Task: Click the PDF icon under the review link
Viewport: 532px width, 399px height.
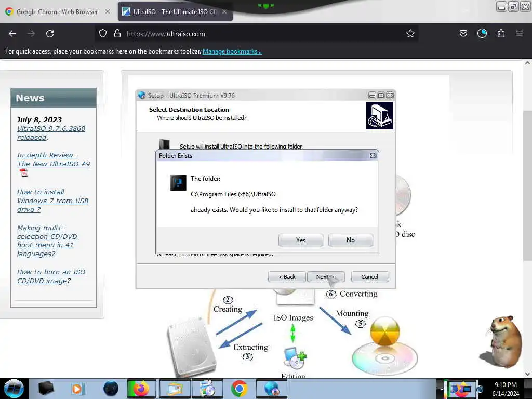Action: [24, 172]
